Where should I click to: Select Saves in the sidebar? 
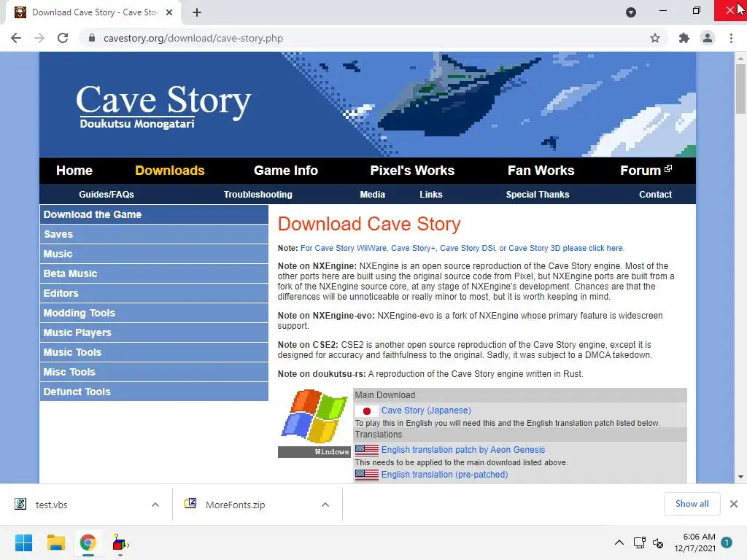point(155,234)
